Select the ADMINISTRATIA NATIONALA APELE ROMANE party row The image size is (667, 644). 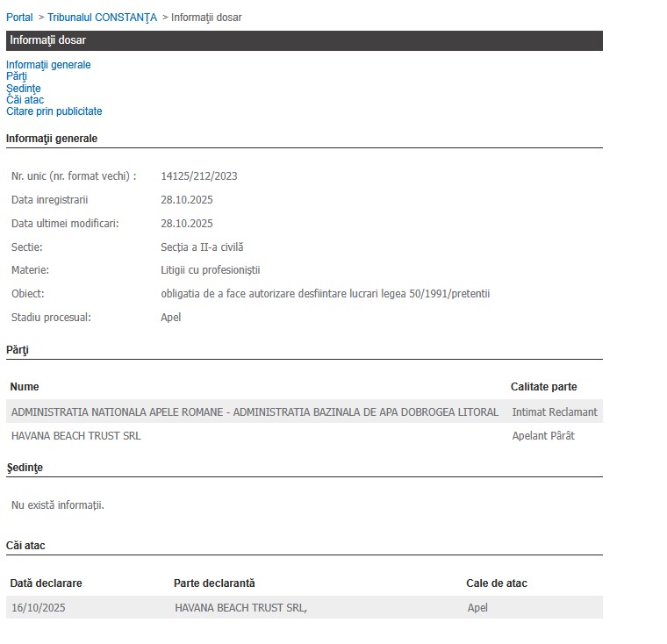tap(255, 412)
